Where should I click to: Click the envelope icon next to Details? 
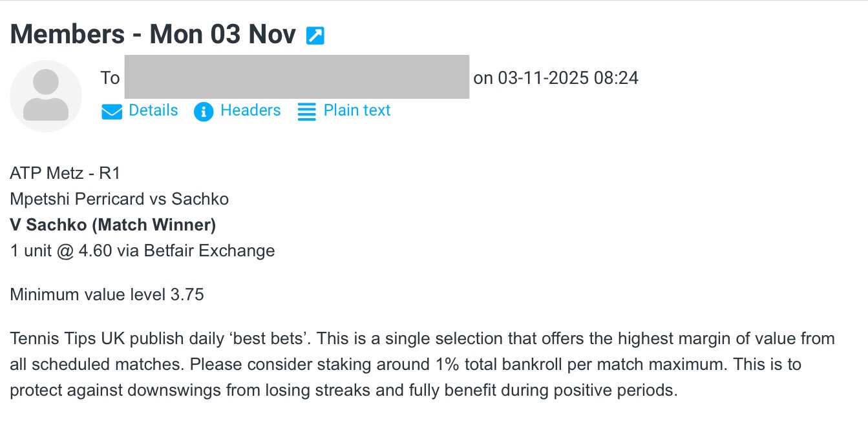[x=111, y=111]
